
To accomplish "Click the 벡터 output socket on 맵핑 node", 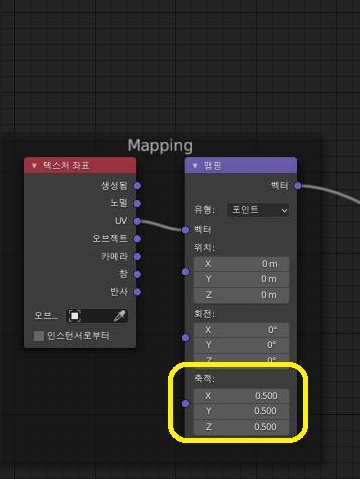I will point(298,186).
